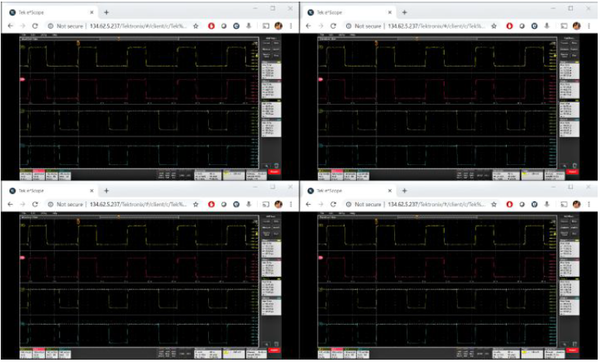Reload the page in the lower-right browser window

click(x=333, y=204)
